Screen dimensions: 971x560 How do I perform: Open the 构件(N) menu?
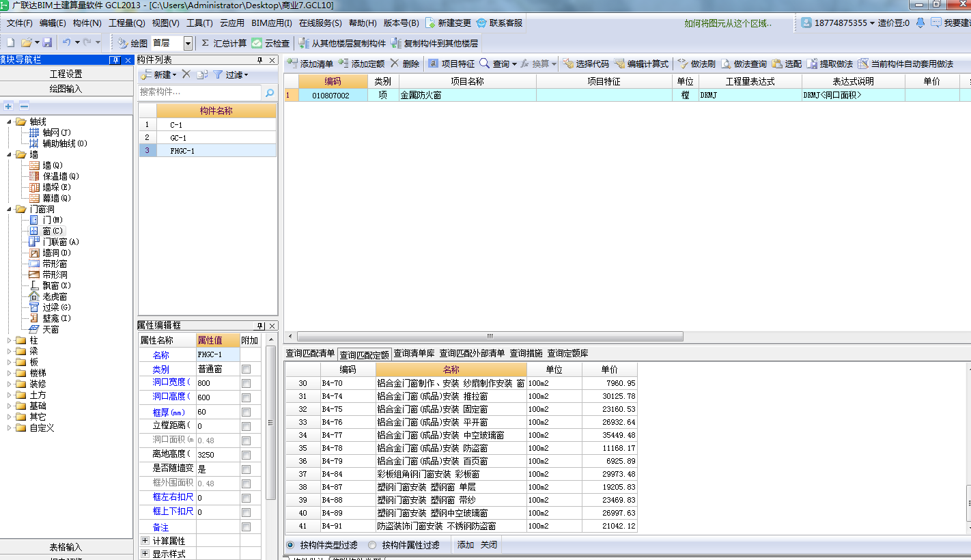[x=87, y=23]
